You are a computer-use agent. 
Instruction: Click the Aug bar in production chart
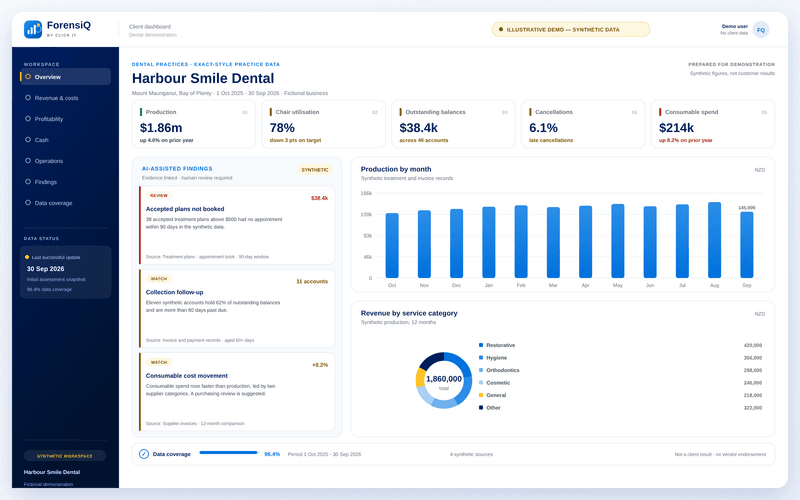(x=714, y=240)
